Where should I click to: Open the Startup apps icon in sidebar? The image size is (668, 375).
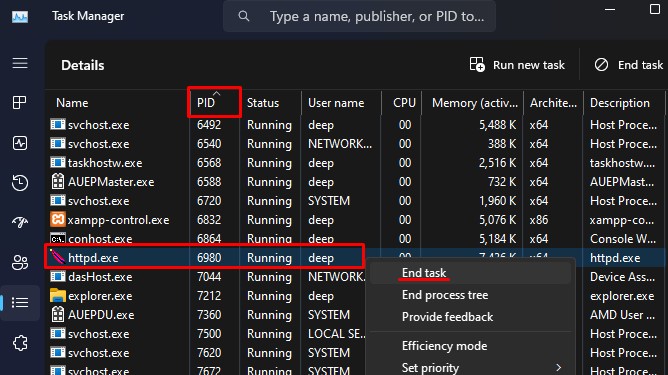tap(20, 222)
